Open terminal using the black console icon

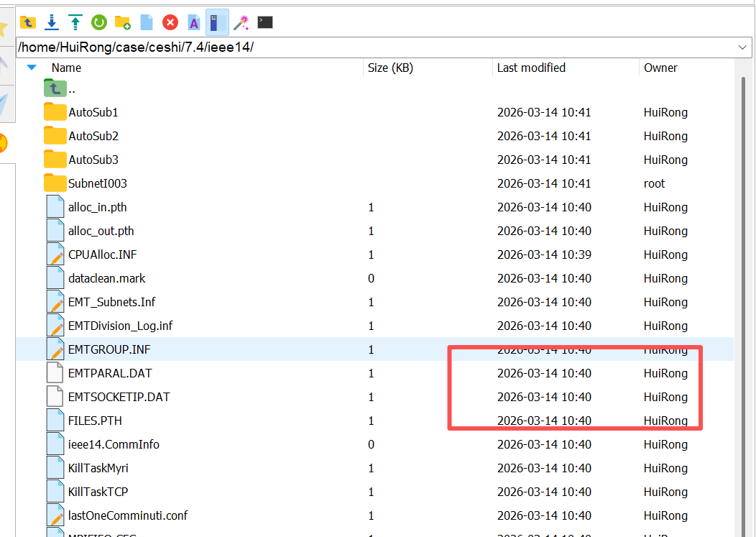tap(265, 22)
